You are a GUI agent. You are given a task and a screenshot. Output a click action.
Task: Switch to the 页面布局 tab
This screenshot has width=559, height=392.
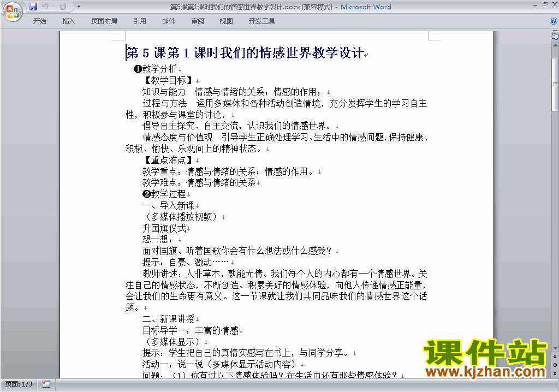tap(104, 21)
